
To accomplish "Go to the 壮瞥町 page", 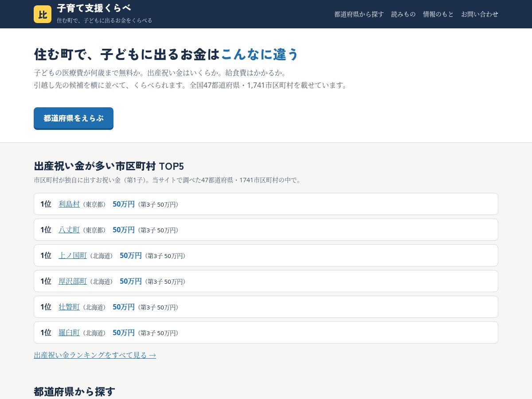I will pos(69,307).
